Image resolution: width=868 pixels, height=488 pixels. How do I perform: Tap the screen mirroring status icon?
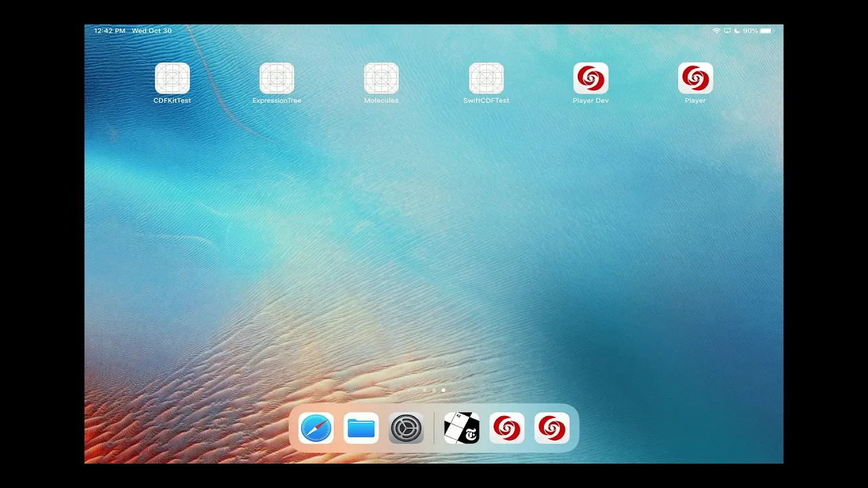[727, 31]
